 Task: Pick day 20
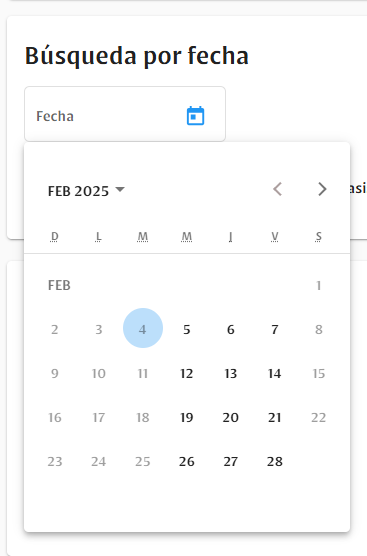[230, 417]
